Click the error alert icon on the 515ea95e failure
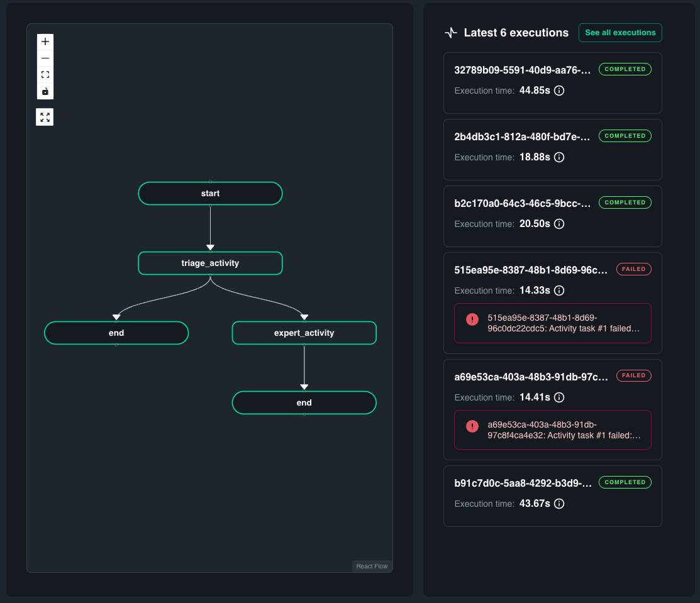Viewport: 700px width, 603px height. (472, 319)
